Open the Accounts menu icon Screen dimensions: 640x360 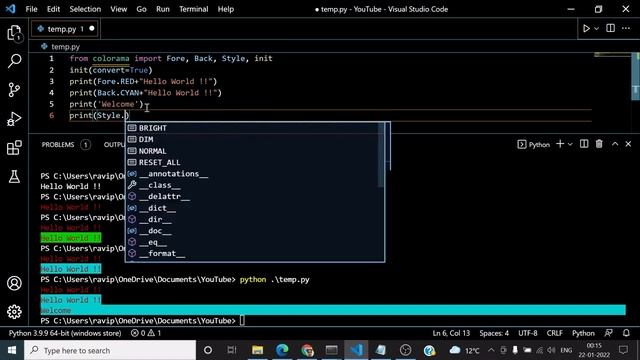pyautogui.click(x=14, y=283)
